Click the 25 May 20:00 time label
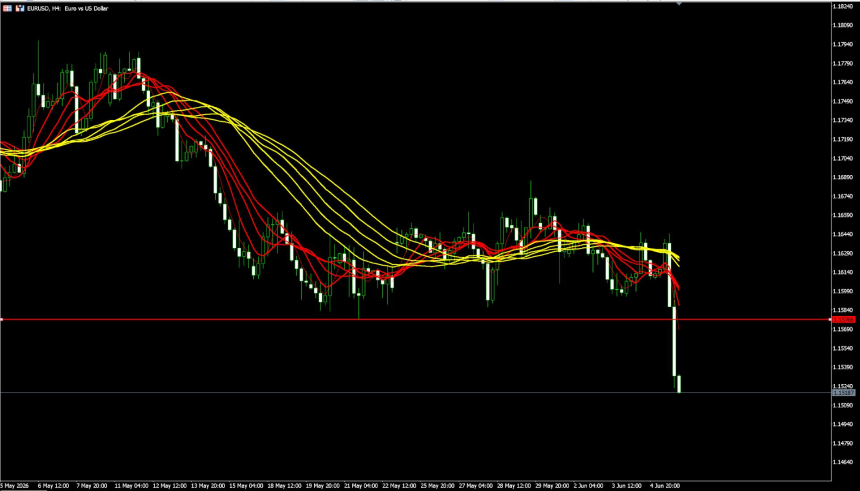Screen dimensions: 860x491 click(438, 486)
